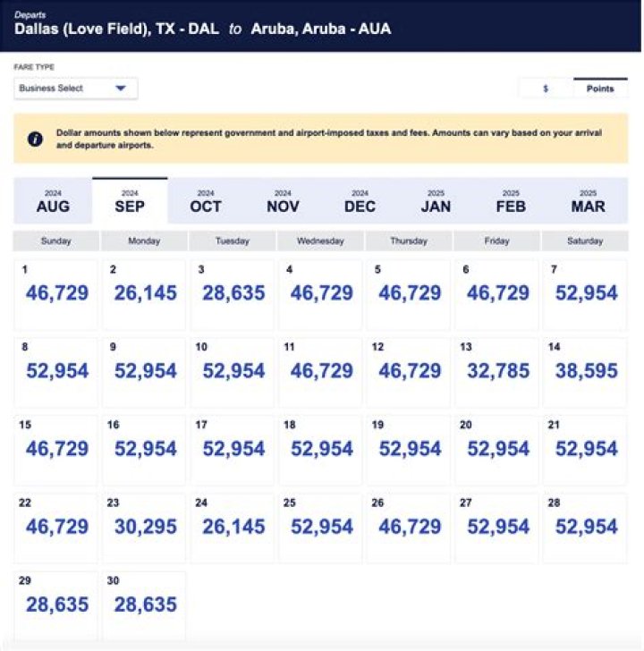The image size is (644, 651).
Task: Select the September 30 date cell
Action: [144, 604]
